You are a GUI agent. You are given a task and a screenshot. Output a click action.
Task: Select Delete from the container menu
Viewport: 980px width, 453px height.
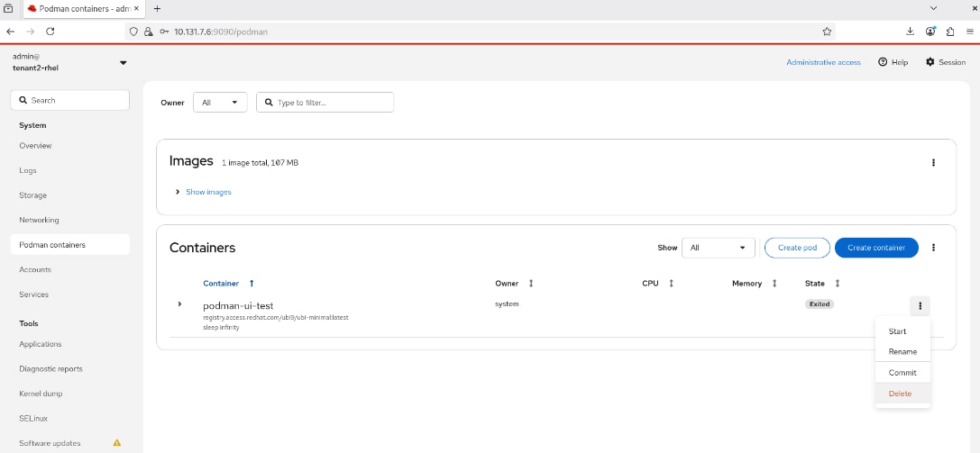click(x=902, y=394)
